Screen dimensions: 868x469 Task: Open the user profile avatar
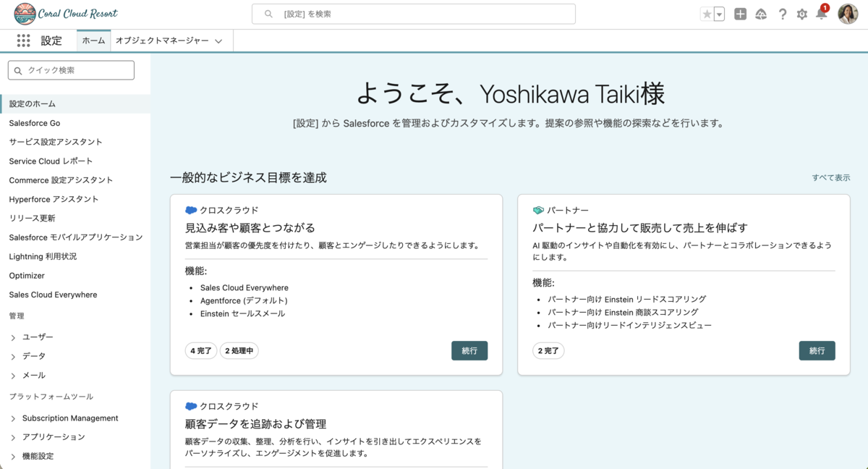tap(848, 14)
